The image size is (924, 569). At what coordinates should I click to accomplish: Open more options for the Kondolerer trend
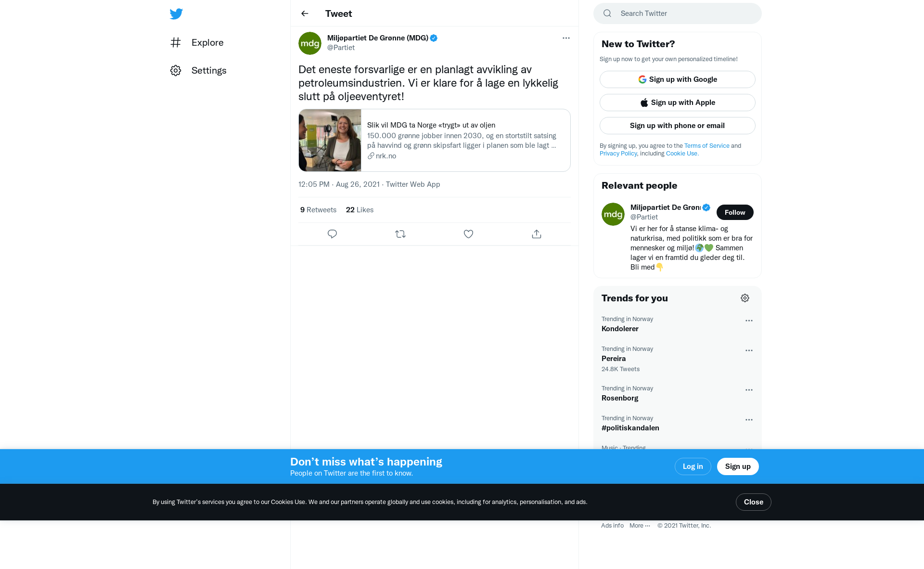[749, 321]
